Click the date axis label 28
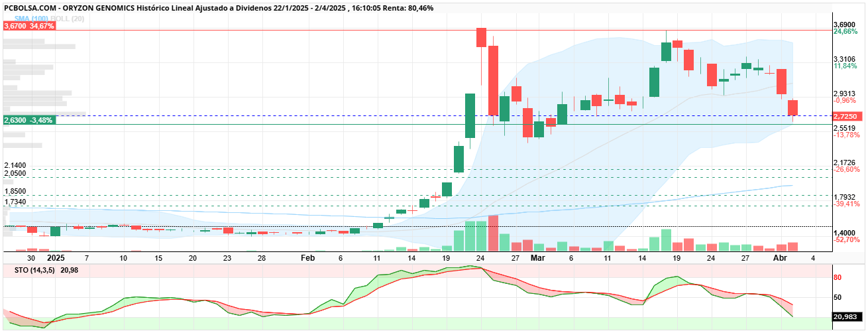The width and height of the screenshot is (868, 333). click(262, 258)
